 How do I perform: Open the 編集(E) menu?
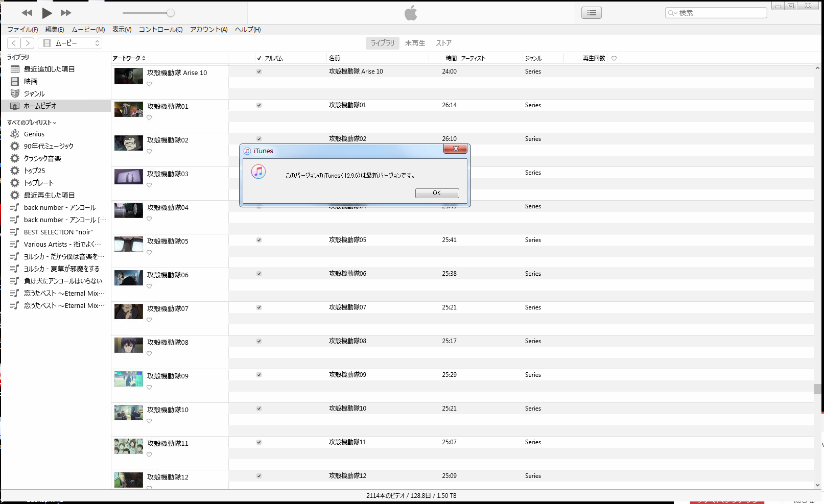55,30
